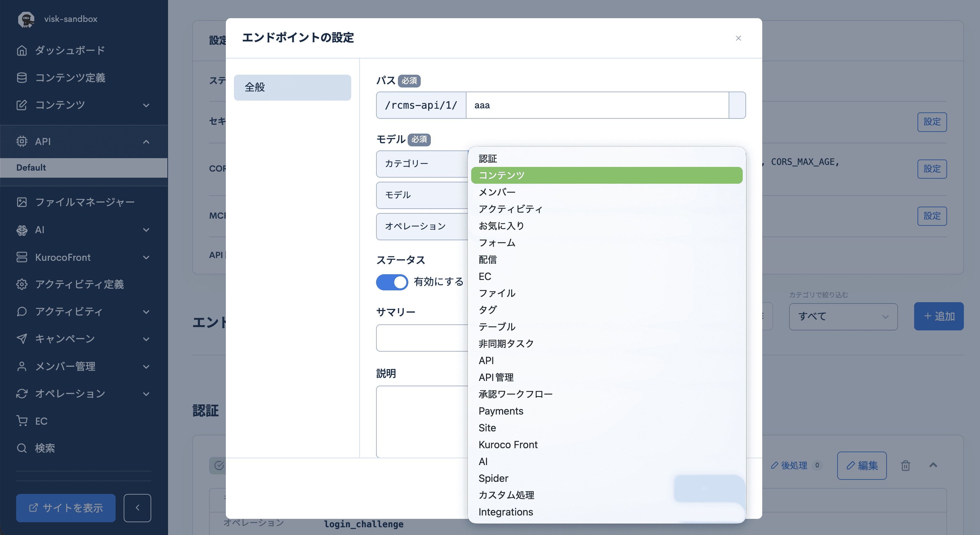Image resolution: width=980 pixels, height=535 pixels.
Task: Click the 編集 edit button
Action: pyautogui.click(x=862, y=465)
